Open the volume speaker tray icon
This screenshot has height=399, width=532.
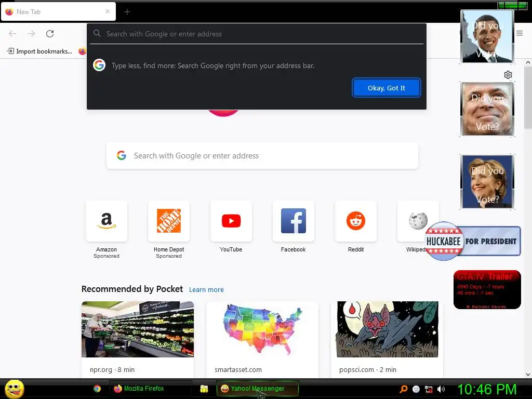coord(441,389)
